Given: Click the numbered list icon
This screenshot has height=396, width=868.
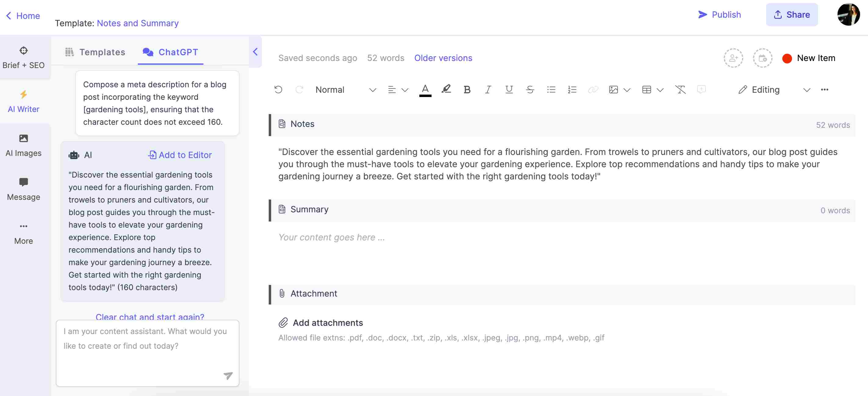Looking at the screenshot, I should [572, 89].
